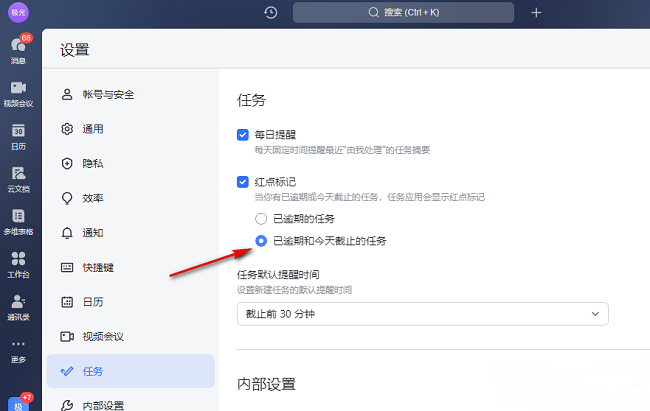Go to 帐号与安全 settings

131,94
